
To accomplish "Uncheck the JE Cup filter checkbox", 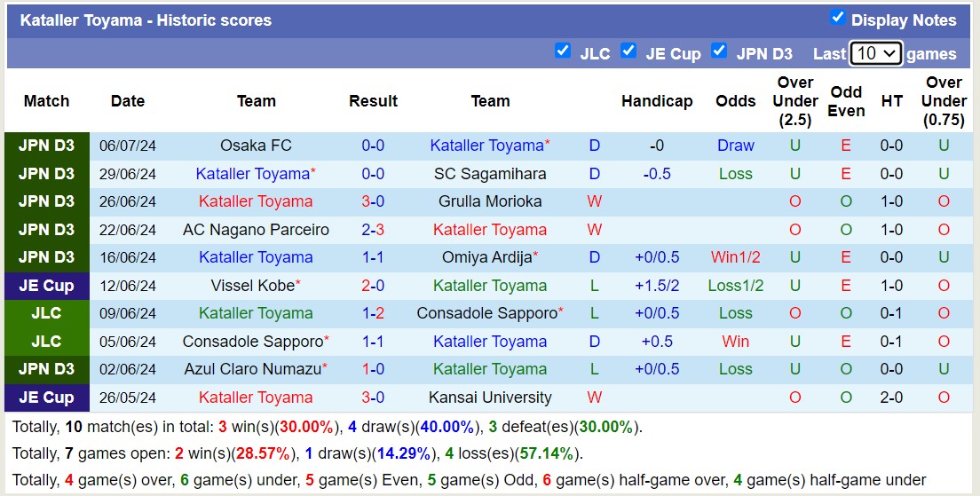I will pos(628,51).
